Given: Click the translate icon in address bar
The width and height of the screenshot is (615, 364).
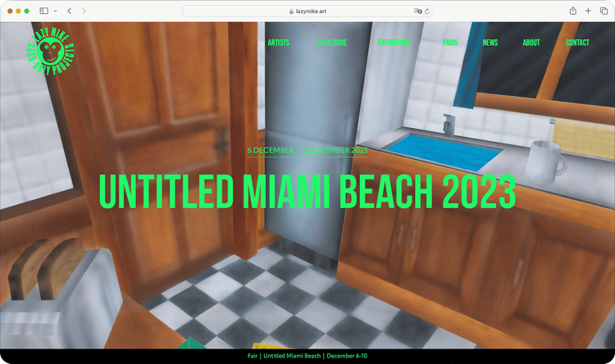Looking at the screenshot, I should click(418, 11).
